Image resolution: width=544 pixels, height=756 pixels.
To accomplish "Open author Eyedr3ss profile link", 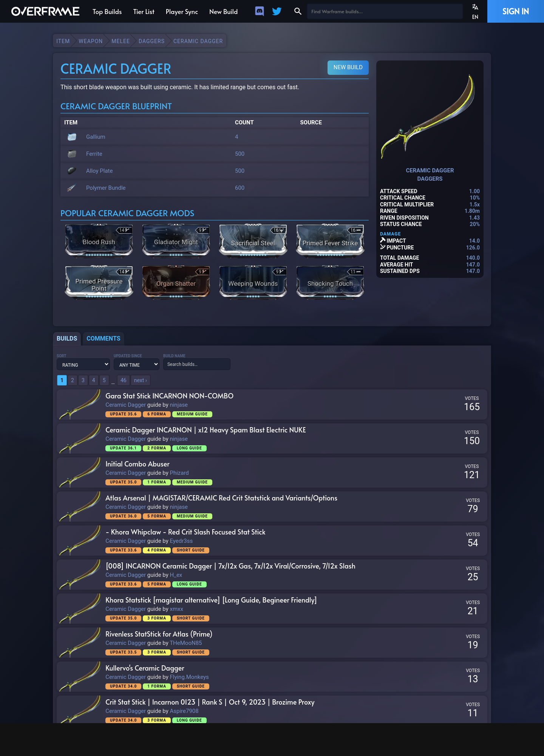I will [x=181, y=541].
